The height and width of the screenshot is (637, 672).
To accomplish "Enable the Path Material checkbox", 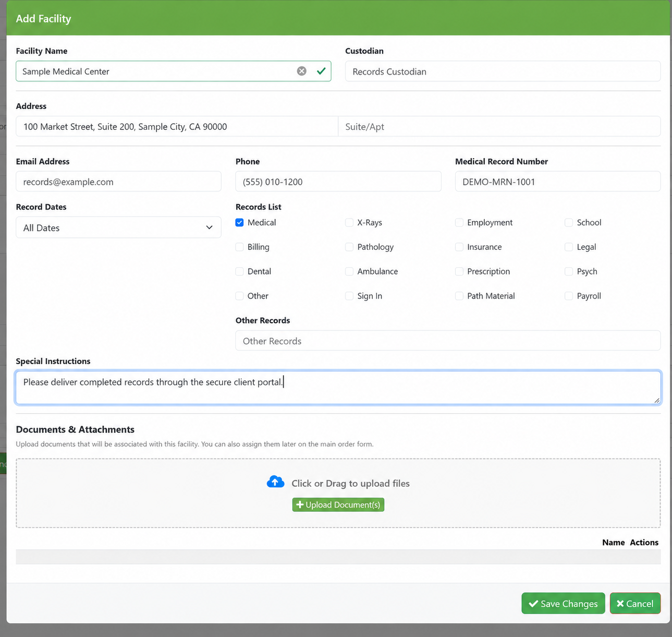I will pyautogui.click(x=459, y=296).
